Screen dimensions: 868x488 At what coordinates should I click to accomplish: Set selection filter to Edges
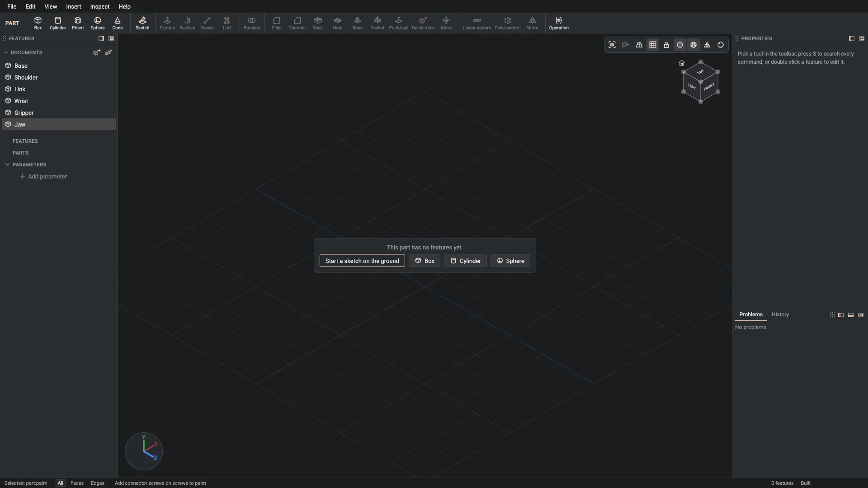[98, 483]
